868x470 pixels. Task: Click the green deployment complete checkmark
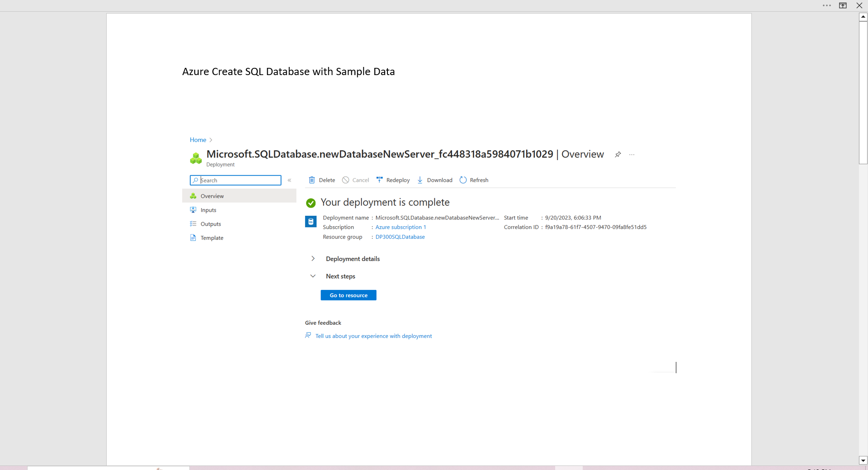(311, 203)
